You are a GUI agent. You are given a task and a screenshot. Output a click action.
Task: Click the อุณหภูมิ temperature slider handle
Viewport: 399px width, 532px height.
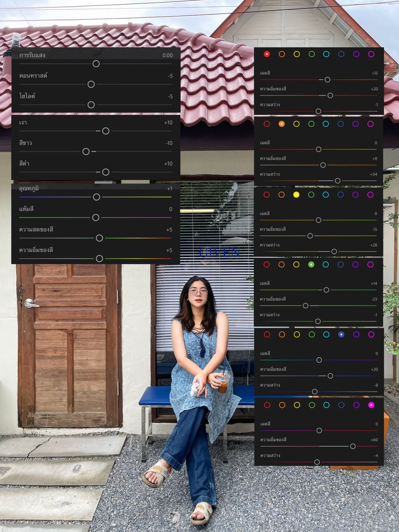point(96,197)
